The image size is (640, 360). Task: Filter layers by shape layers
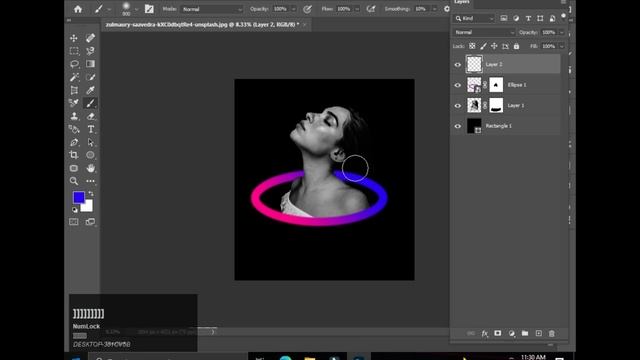click(x=540, y=18)
